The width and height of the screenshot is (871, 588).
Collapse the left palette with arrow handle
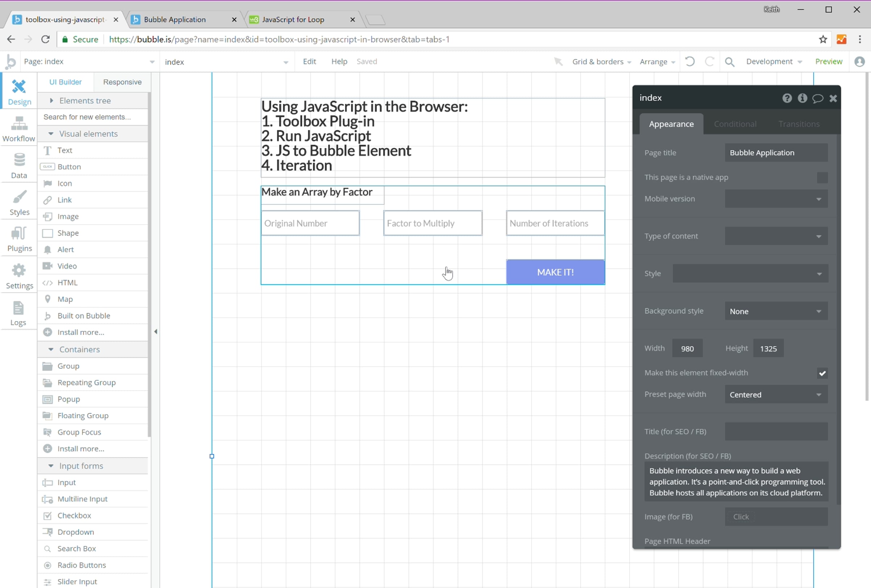pos(156,331)
